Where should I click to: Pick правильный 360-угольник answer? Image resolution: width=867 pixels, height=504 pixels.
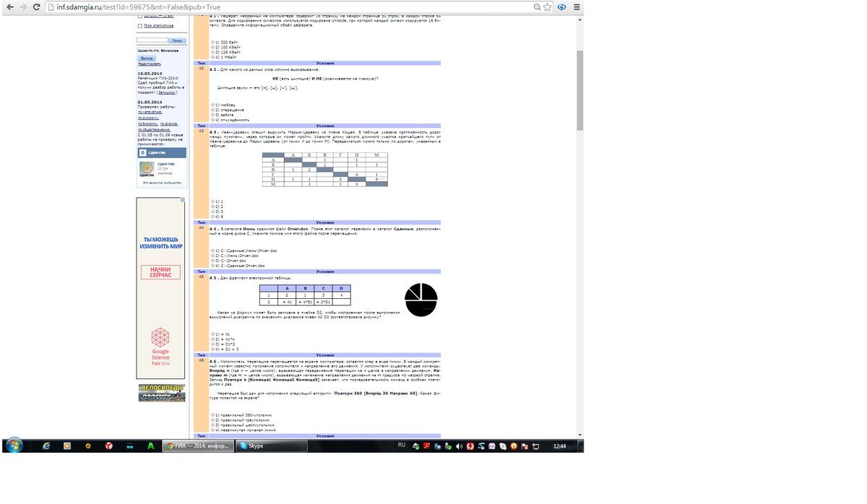tap(214, 415)
